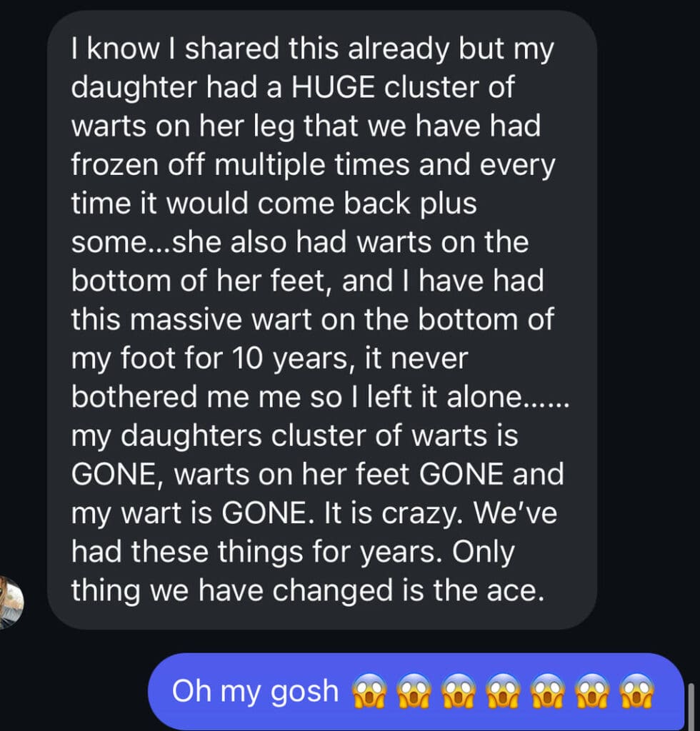
Task: Click the fifth screaming face emoji
Action: [548, 691]
